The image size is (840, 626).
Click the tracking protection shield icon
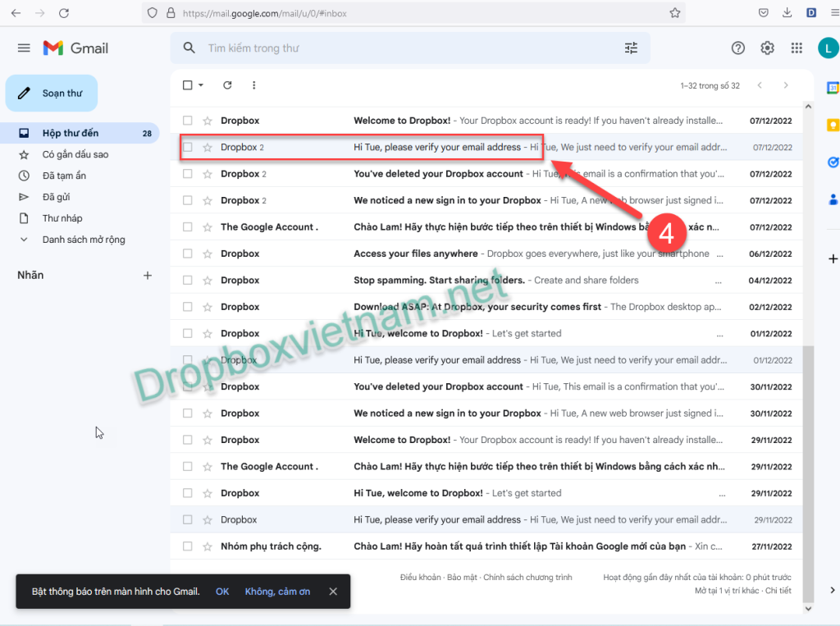pyautogui.click(x=152, y=13)
